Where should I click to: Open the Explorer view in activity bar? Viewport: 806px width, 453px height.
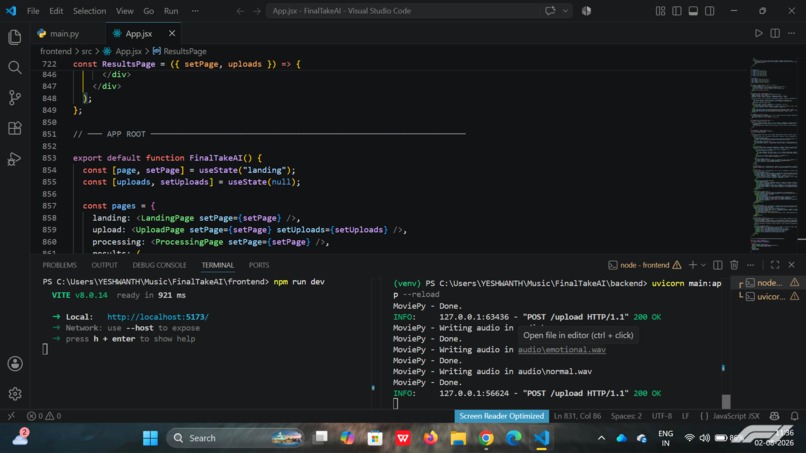point(15,37)
